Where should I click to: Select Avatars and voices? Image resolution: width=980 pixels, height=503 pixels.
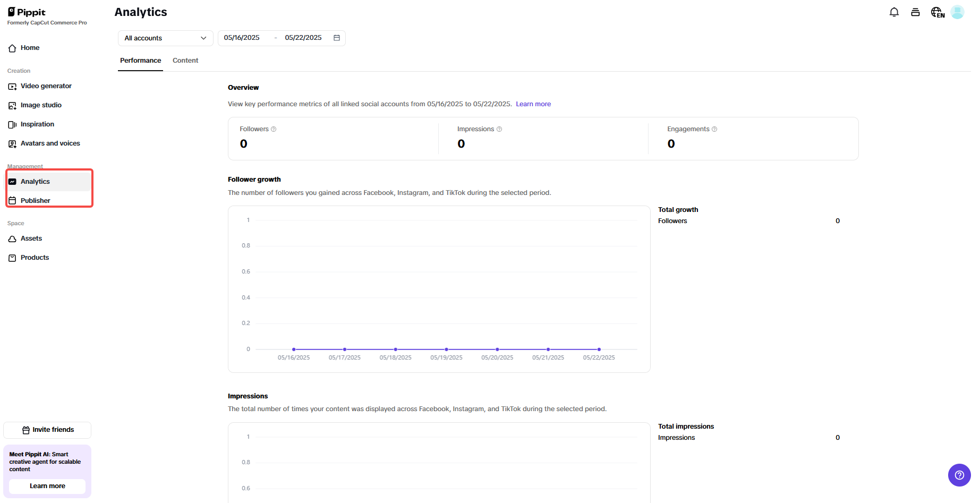click(50, 143)
